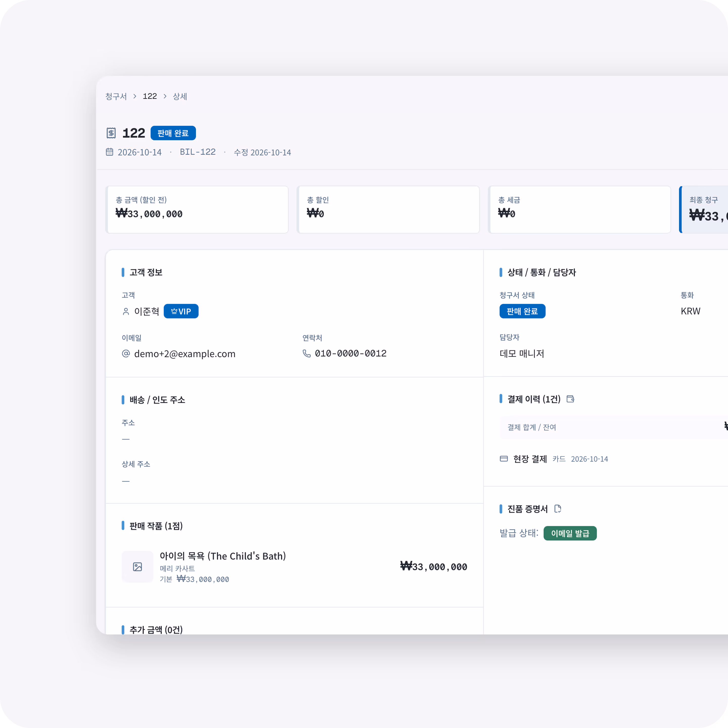Click the 상태 / 통화 / 담당자 heading
The width and height of the screenshot is (728, 728).
pos(542,272)
